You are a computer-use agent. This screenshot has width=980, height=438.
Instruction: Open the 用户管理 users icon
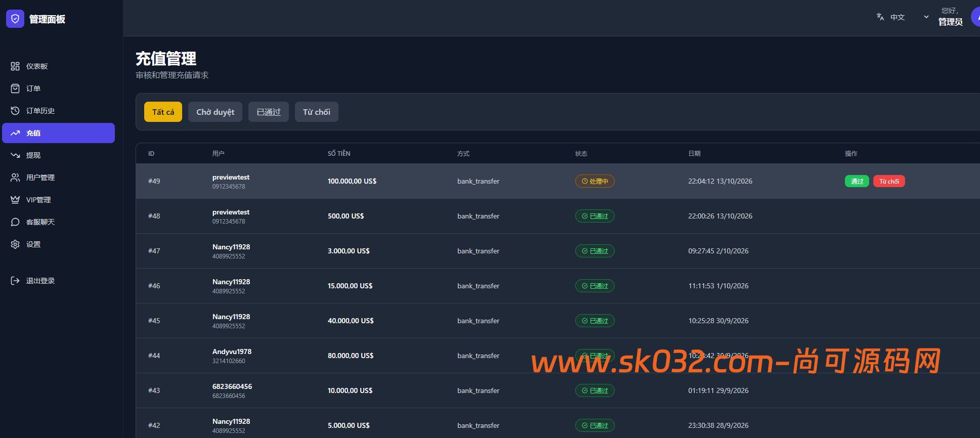(15, 178)
